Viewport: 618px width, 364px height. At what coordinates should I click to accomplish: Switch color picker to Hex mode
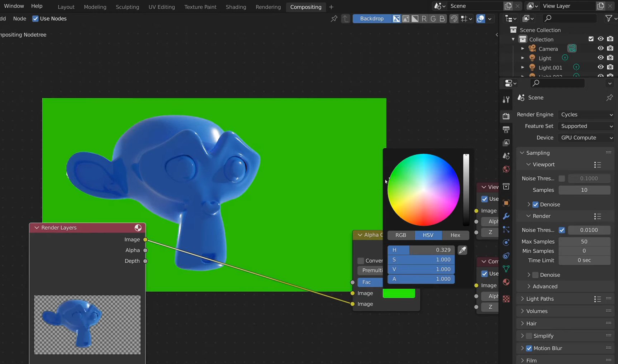click(x=455, y=235)
